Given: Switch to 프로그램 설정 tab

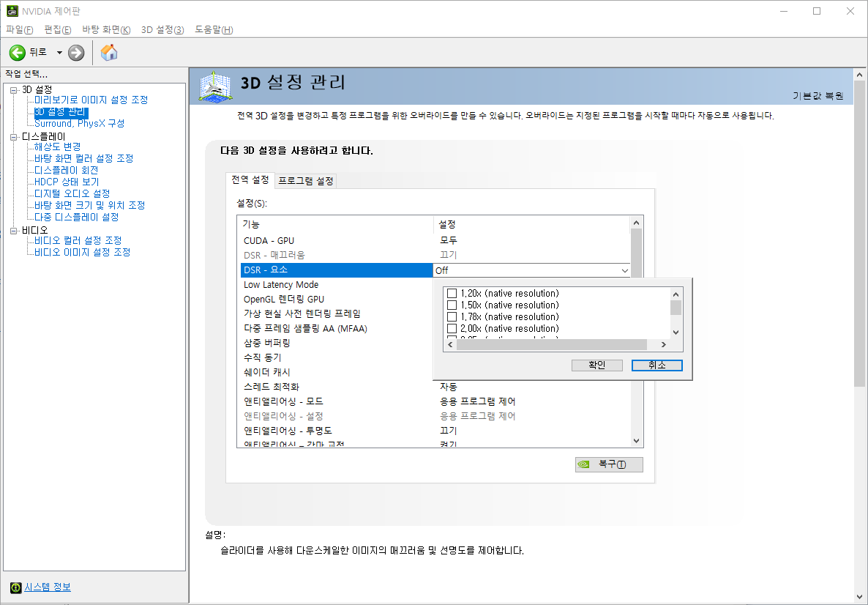Looking at the screenshot, I should [306, 181].
